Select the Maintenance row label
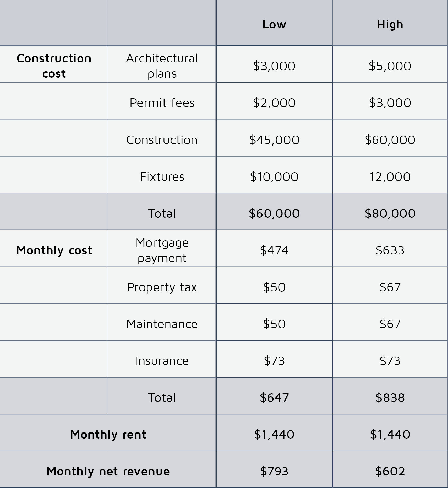This screenshot has width=448, height=488. [x=162, y=324]
